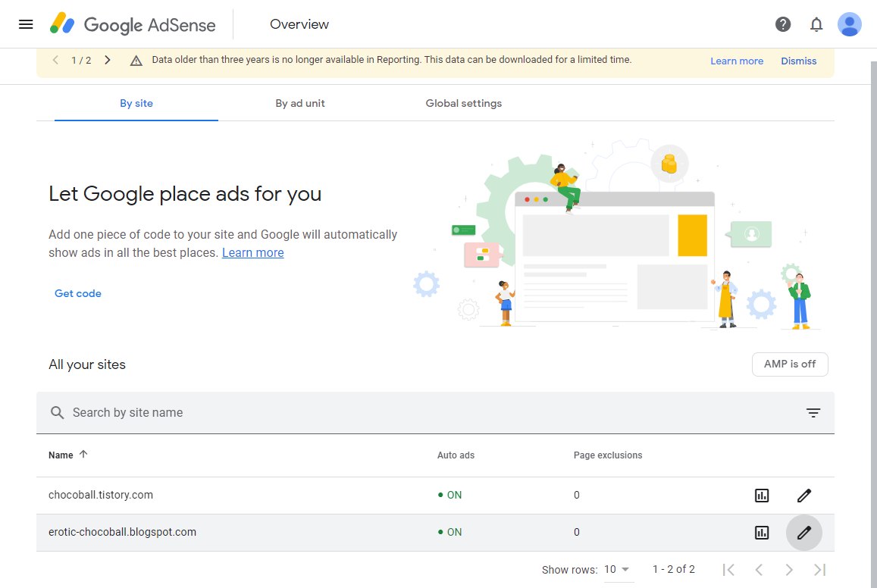
Task: Go to next notice in banner
Action: point(108,60)
